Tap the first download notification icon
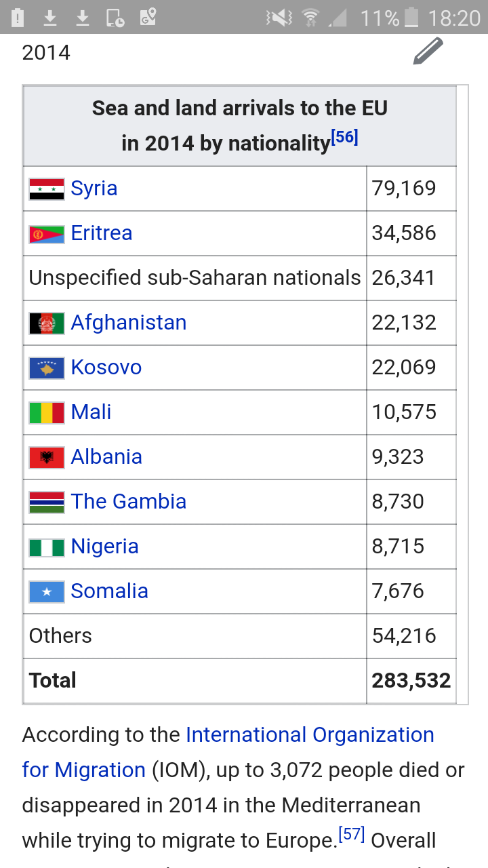The image size is (488, 868). 50,18
